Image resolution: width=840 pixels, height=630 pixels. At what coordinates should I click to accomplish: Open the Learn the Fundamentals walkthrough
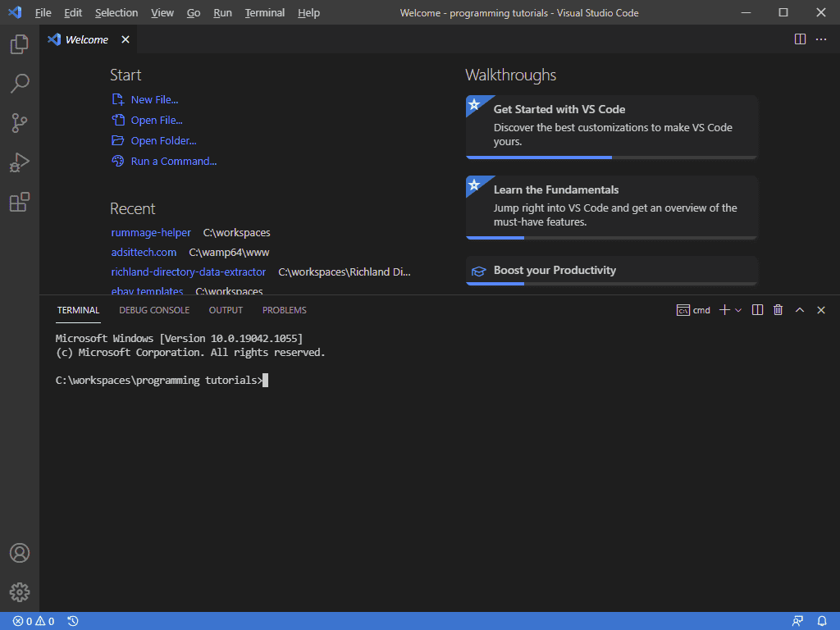coord(611,207)
